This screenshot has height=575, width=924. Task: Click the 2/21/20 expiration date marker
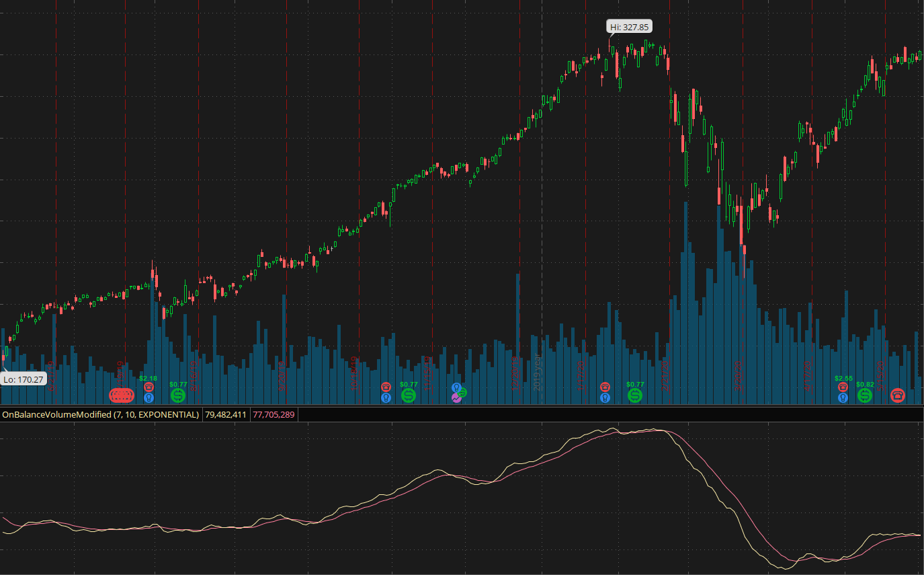pos(665,373)
